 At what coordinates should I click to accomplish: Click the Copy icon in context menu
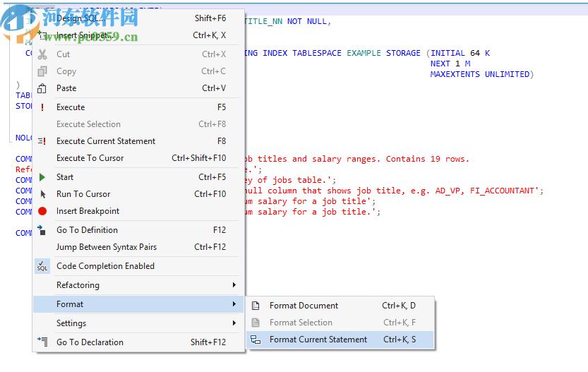coord(42,71)
